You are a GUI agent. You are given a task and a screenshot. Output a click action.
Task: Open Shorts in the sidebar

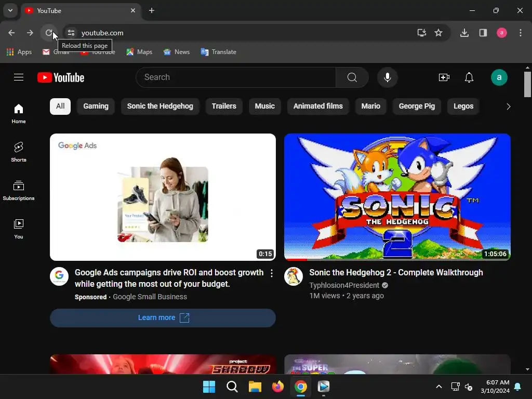tap(19, 152)
